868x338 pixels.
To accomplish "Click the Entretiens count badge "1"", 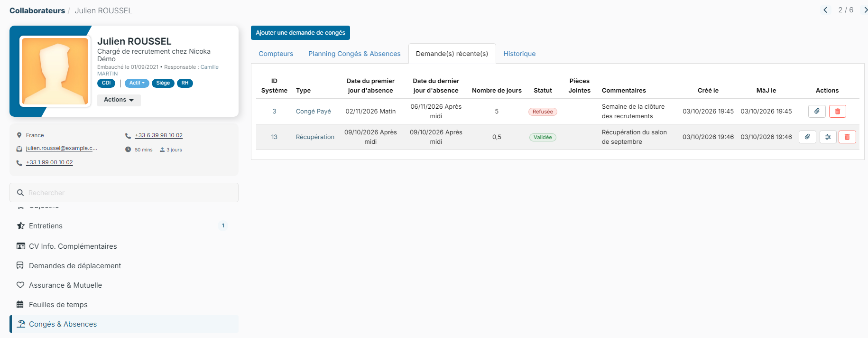I will click(x=223, y=226).
